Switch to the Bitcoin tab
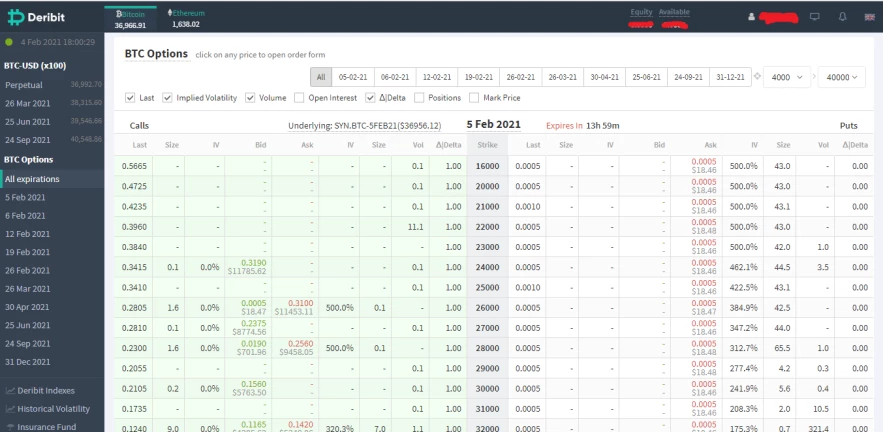This screenshot has height=432, width=883. [131, 19]
